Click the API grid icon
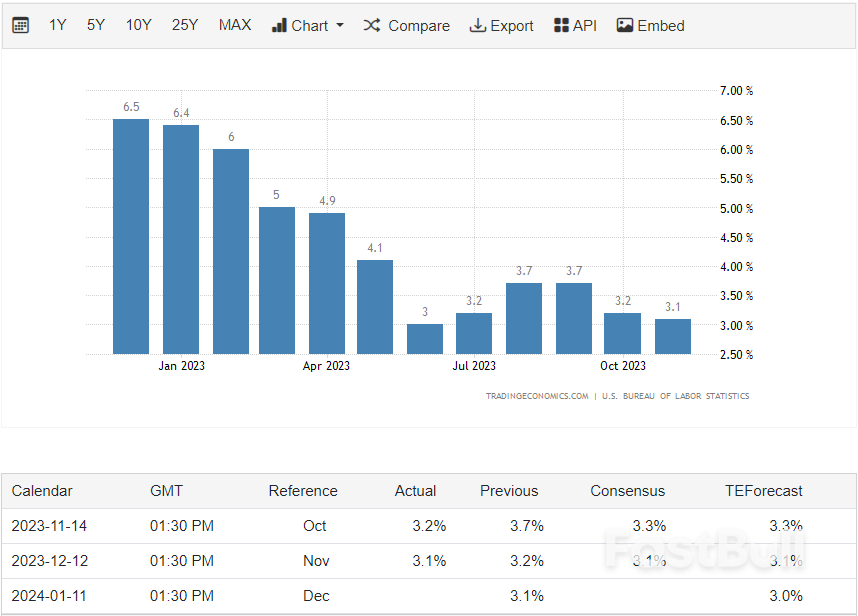The height and width of the screenshot is (616, 858). coord(561,25)
